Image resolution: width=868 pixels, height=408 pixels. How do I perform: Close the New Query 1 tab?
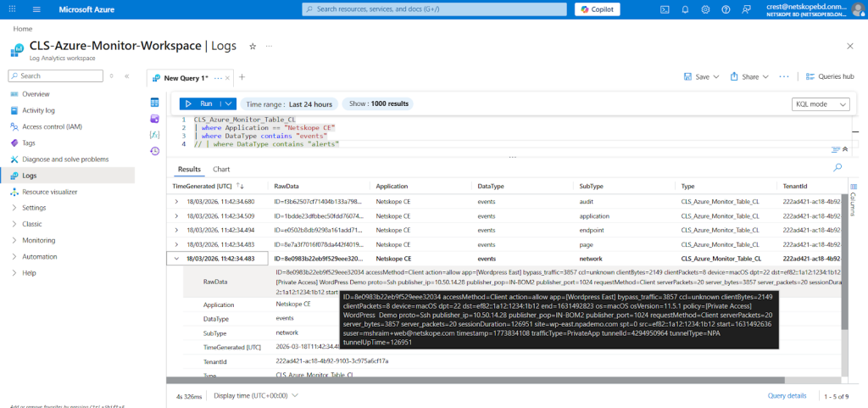tap(227, 78)
